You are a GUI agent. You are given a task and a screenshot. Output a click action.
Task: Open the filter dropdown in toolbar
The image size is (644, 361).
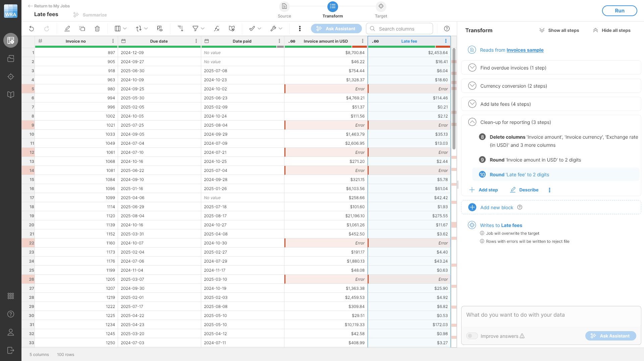(x=198, y=29)
